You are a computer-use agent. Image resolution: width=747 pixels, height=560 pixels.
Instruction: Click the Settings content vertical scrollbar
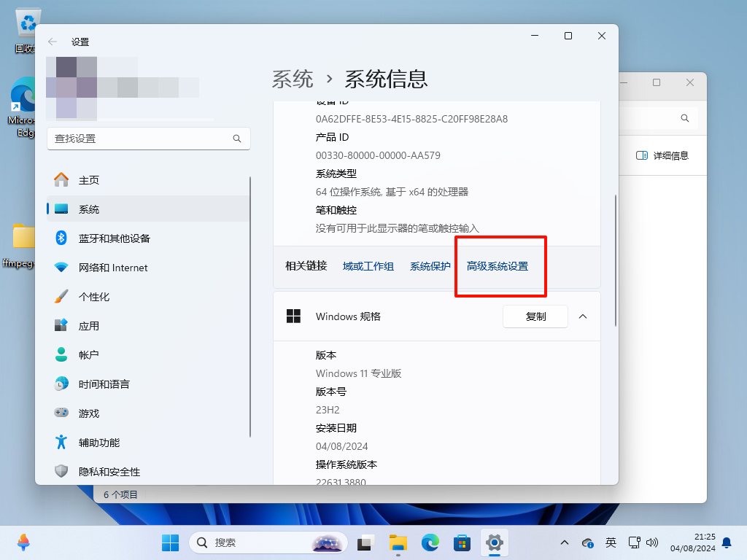tap(616, 260)
